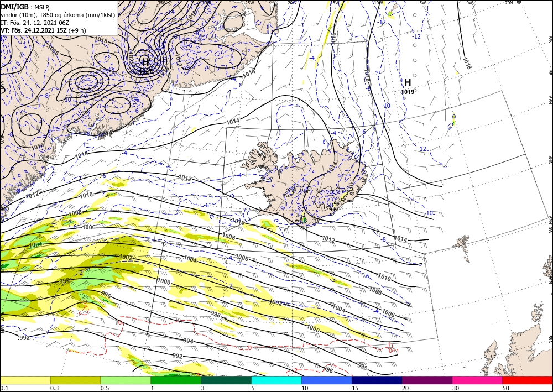Select the purple 20–30 legend segment
Screen dimensions: 553x392
[427, 380]
